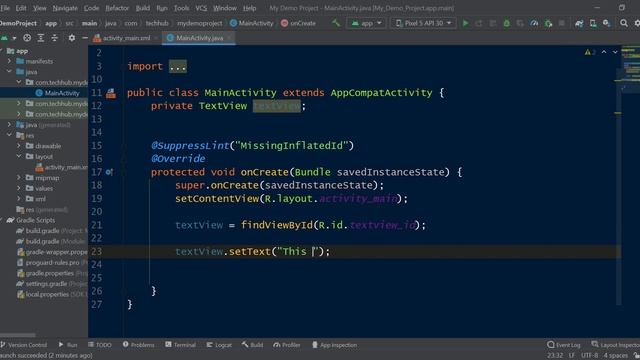Click the UTF-8 encoding in status bar

(x=589, y=356)
